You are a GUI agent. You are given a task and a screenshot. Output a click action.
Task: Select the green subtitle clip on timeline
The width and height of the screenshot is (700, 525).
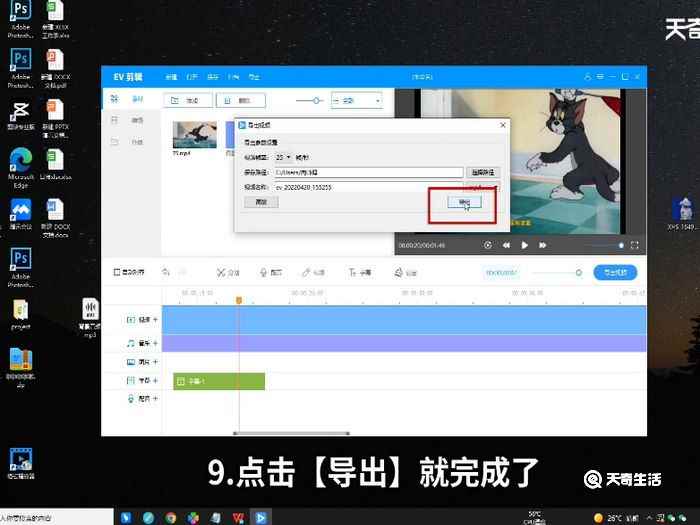tap(219, 381)
